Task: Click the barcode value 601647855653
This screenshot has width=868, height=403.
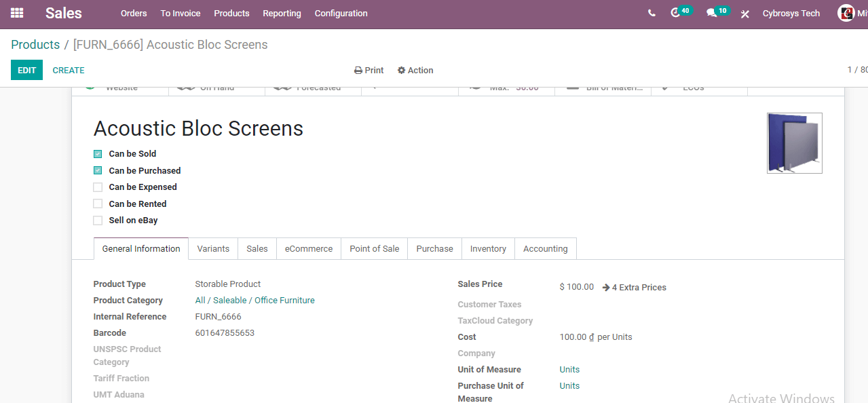Action: pyautogui.click(x=225, y=333)
